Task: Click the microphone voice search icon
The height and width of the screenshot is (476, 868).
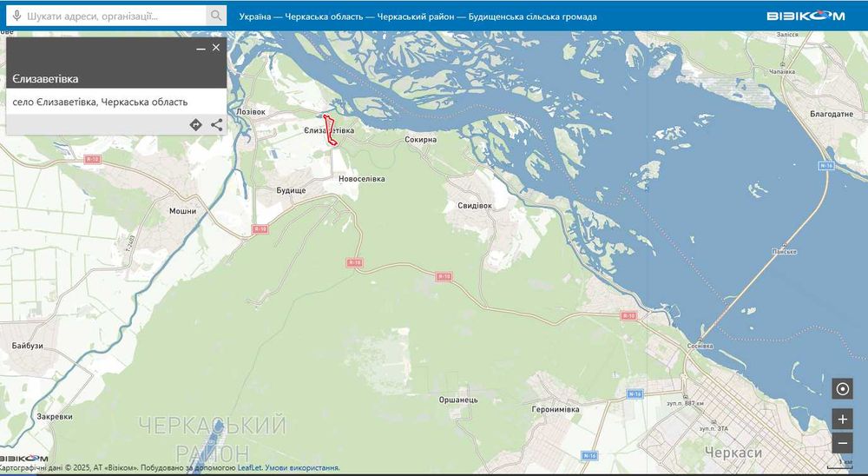Action: tap(17, 17)
